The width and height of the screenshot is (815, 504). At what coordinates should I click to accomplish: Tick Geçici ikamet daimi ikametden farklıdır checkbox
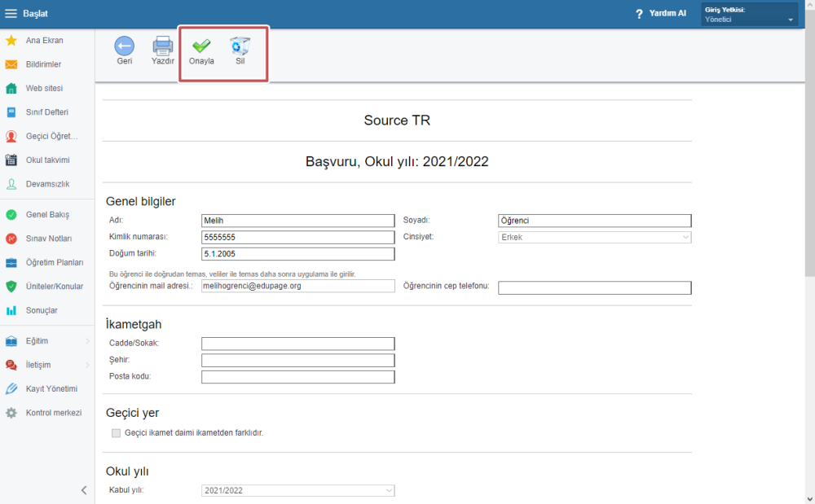tap(116, 433)
